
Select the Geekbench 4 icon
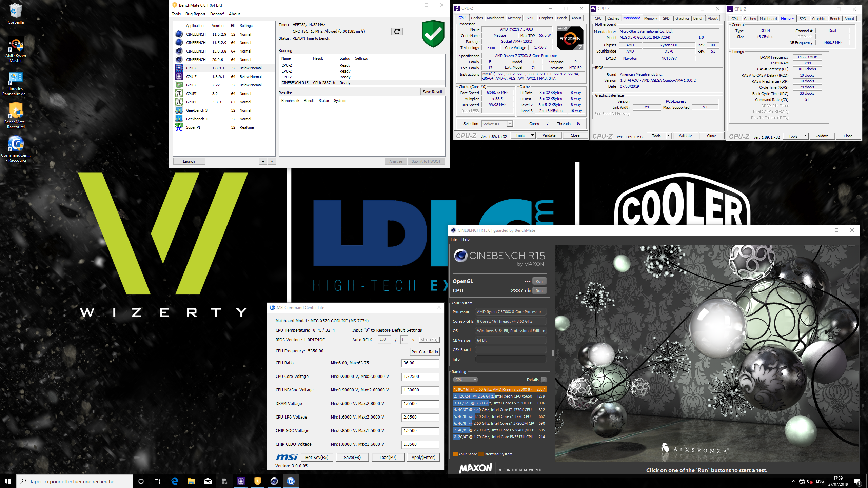click(179, 119)
